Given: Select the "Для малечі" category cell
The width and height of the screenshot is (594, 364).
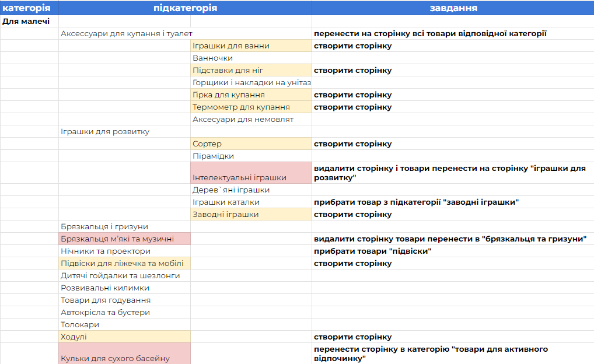Looking at the screenshot, I should pos(29,21).
